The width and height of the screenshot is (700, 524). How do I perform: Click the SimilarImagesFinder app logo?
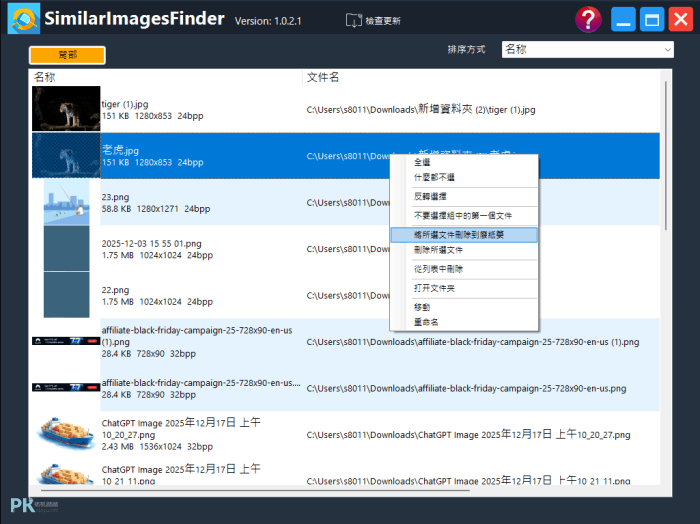(24, 19)
